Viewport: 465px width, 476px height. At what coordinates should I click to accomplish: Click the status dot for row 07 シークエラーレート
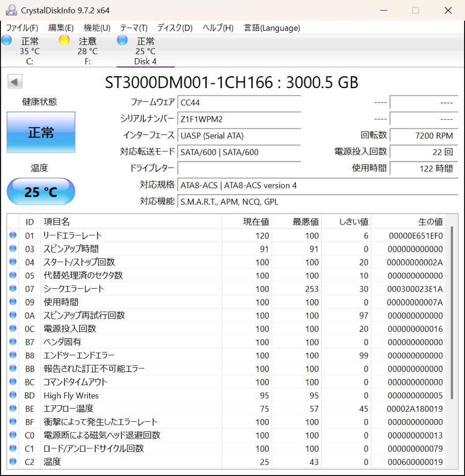[13, 289]
